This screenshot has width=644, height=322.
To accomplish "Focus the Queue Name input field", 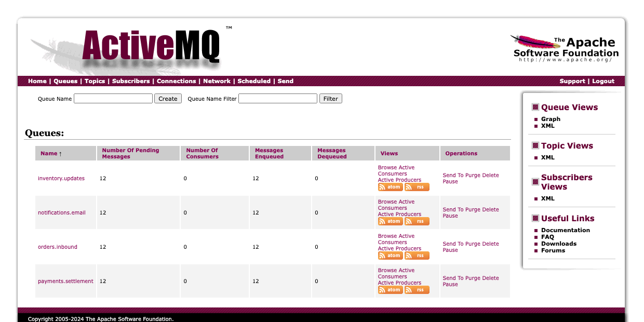I will (113, 99).
